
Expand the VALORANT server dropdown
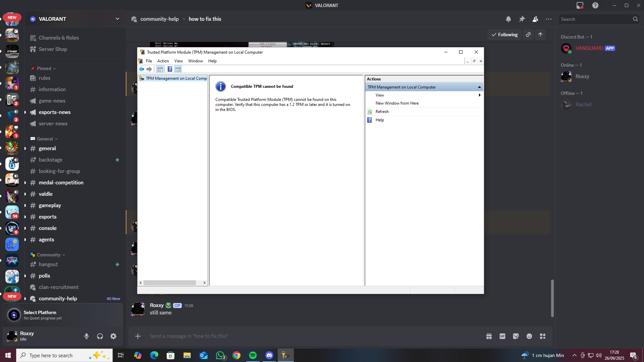[x=117, y=19]
